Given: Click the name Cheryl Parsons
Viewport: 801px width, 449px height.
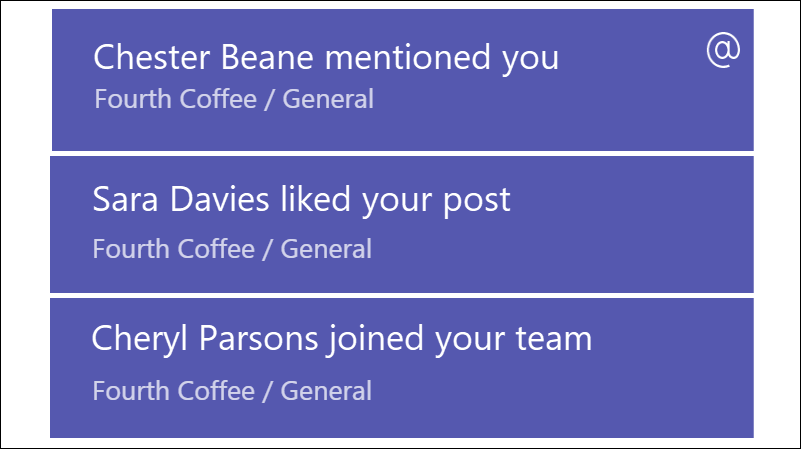Looking at the screenshot, I should click(x=205, y=338).
